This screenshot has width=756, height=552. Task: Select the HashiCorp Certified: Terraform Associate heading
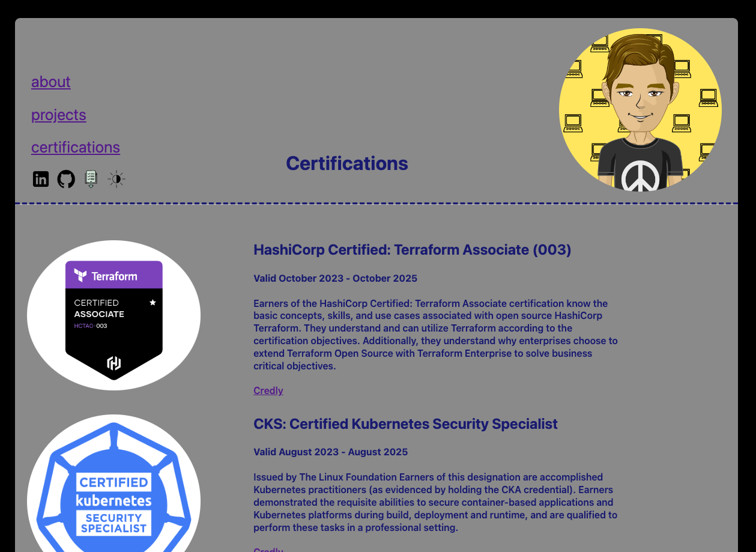pyautogui.click(x=412, y=250)
